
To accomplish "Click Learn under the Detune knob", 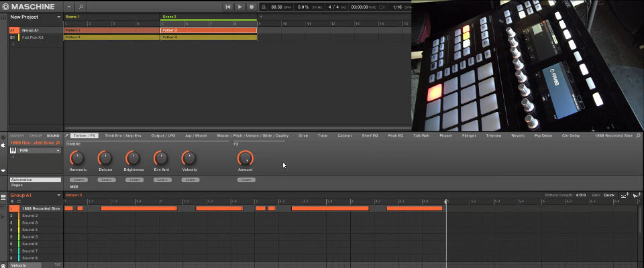I will click(x=107, y=180).
